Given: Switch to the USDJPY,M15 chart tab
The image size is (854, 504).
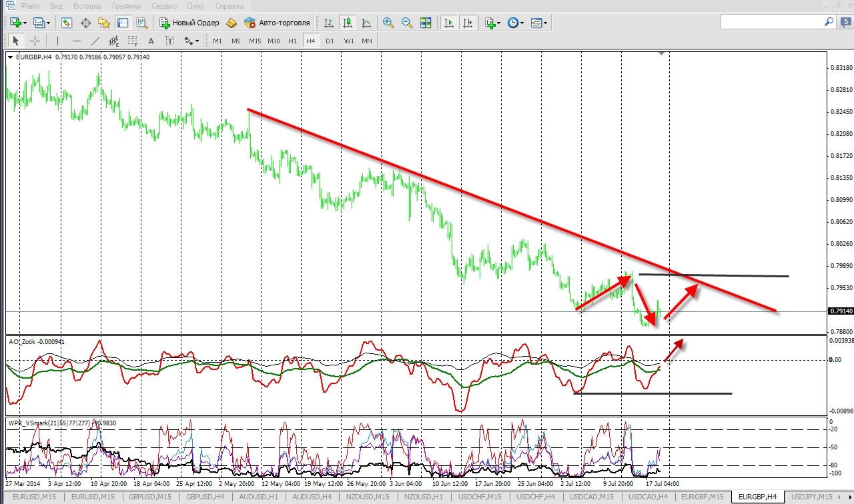Looking at the screenshot, I should (x=812, y=497).
